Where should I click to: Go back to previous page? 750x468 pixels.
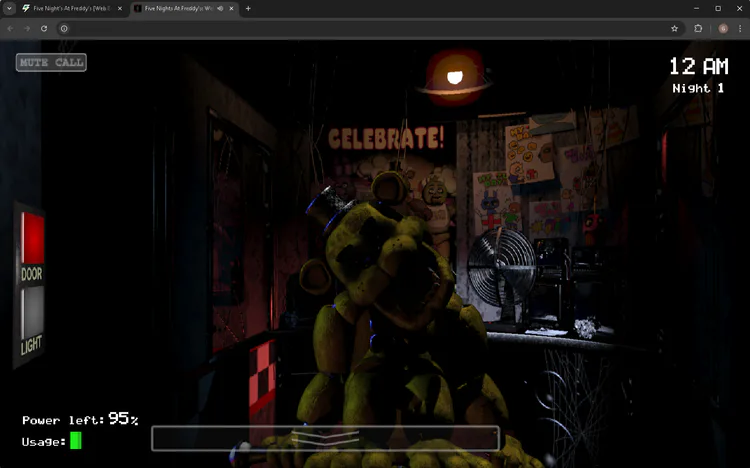[11, 29]
